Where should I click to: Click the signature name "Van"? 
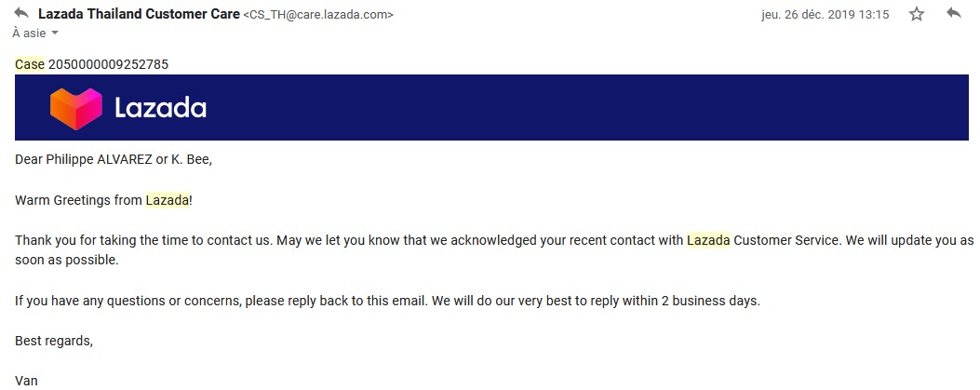[x=26, y=380]
